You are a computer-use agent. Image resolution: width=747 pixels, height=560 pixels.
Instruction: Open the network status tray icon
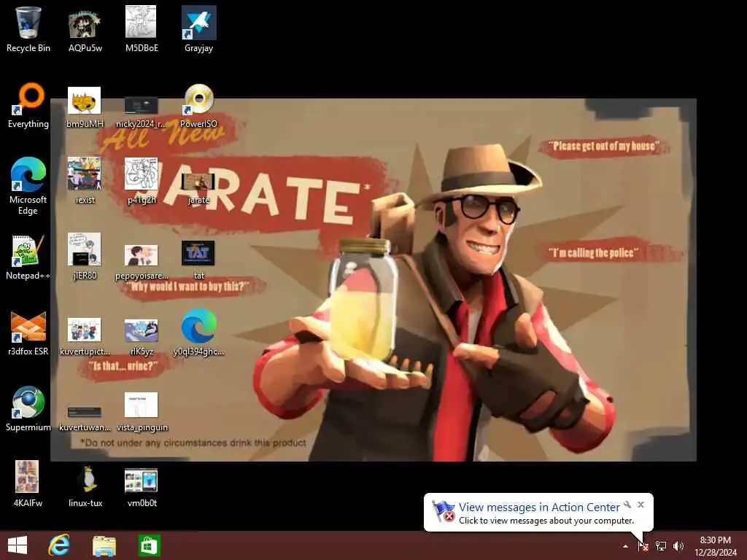661,546
